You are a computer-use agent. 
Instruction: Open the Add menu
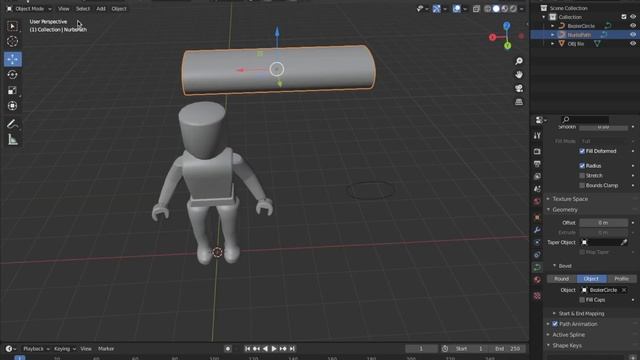coord(101,9)
